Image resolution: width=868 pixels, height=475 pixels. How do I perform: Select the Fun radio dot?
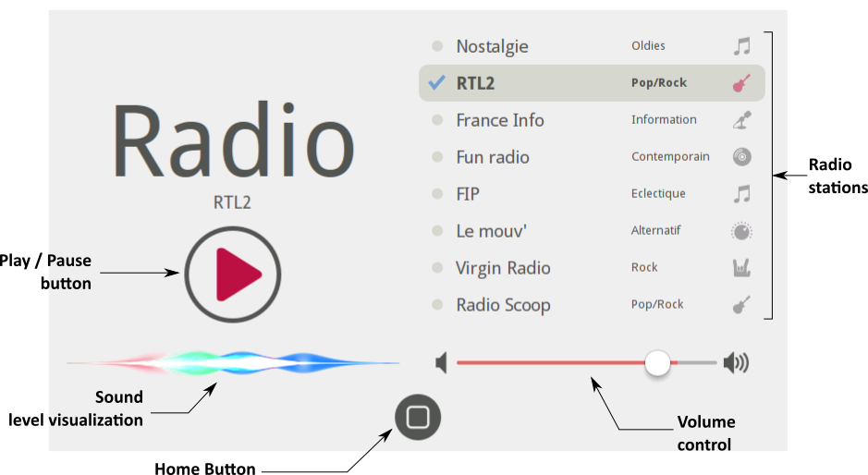pos(437,157)
